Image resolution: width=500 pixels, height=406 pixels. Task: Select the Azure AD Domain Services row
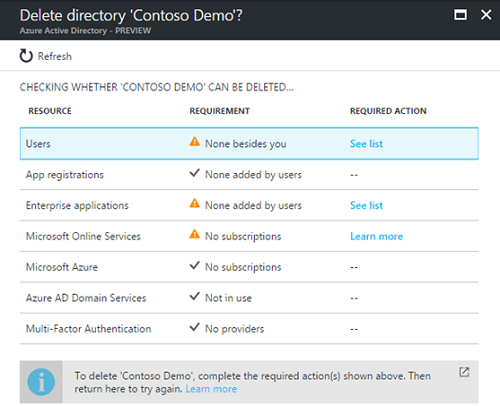click(x=249, y=298)
